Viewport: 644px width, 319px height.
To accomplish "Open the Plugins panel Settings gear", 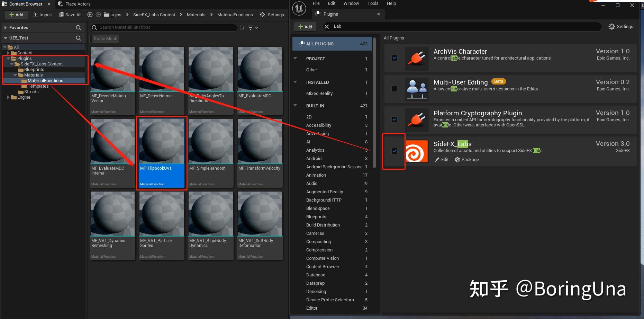I will pos(611,26).
